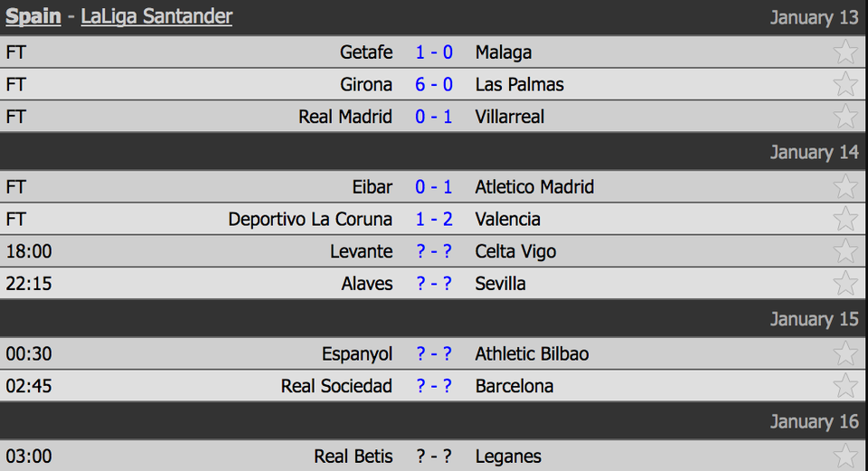The height and width of the screenshot is (471, 868).
Task: Favorite the Espanyol vs Athletic Bilbao match
Action: click(x=844, y=353)
